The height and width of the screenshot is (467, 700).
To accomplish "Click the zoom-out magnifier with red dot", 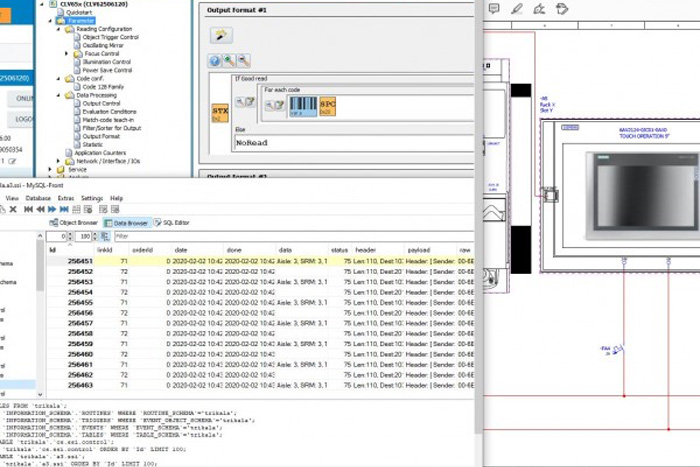I will pos(243,61).
